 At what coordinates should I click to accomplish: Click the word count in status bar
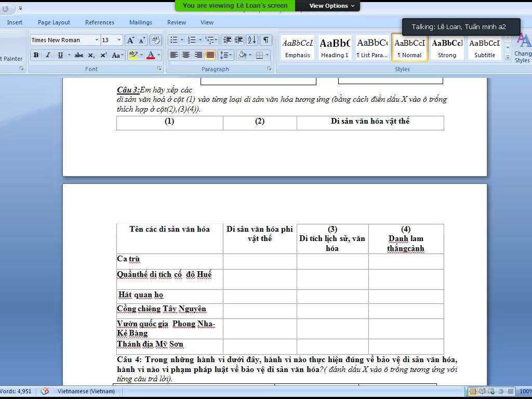point(16,391)
